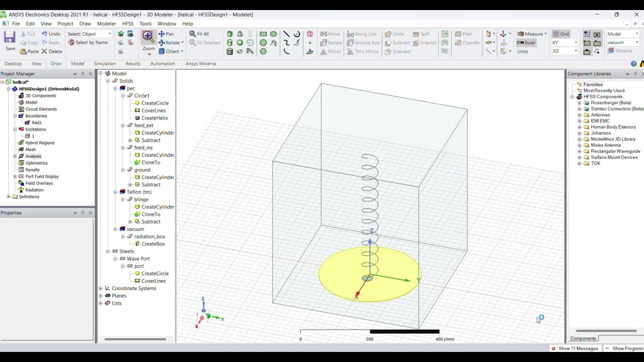This screenshot has width=644, height=362.
Task: Select Optimetrics in Project Manager
Action: pos(36,163)
